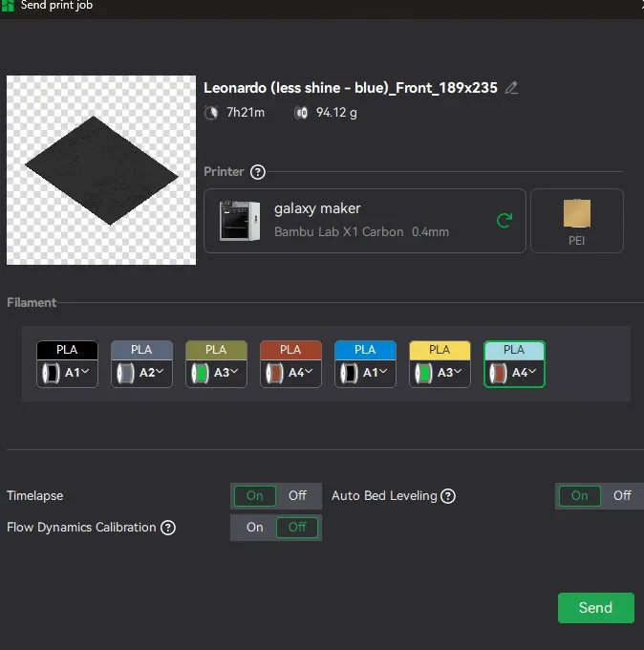Screen dimensions: 644x650
Task: Click the red PLA color header
Action: (x=290, y=350)
